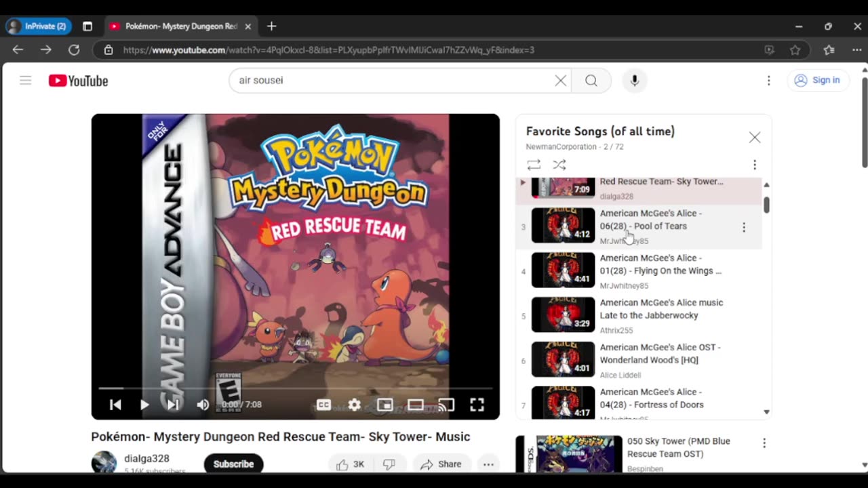Sign in to YouTube
868x488 pixels.
coord(818,80)
